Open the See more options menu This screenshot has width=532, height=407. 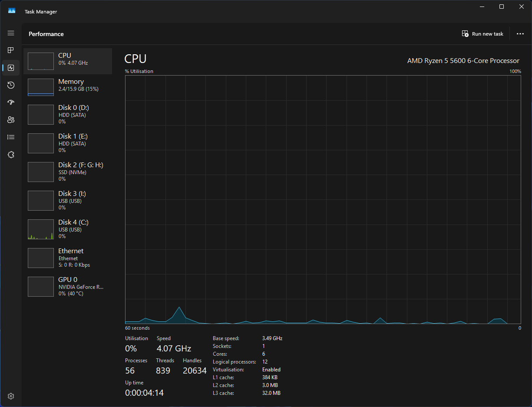pyautogui.click(x=520, y=33)
